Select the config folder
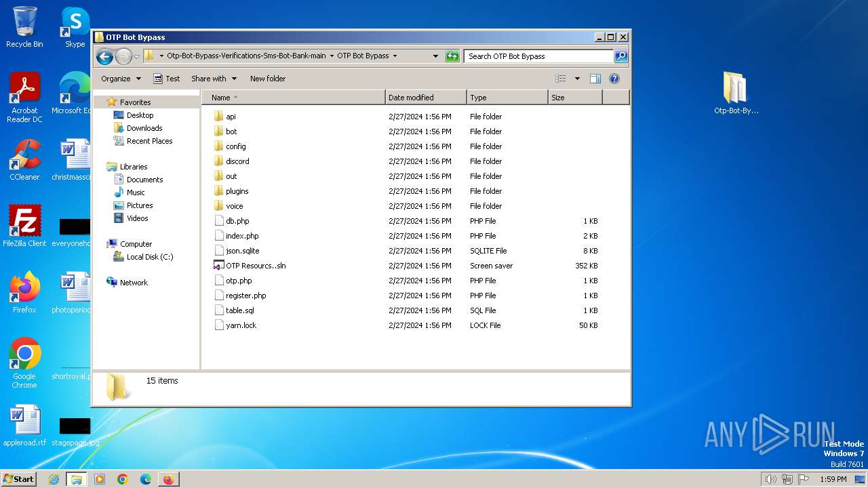Image resolution: width=868 pixels, height=488 pixels. [x=235, y=146]
